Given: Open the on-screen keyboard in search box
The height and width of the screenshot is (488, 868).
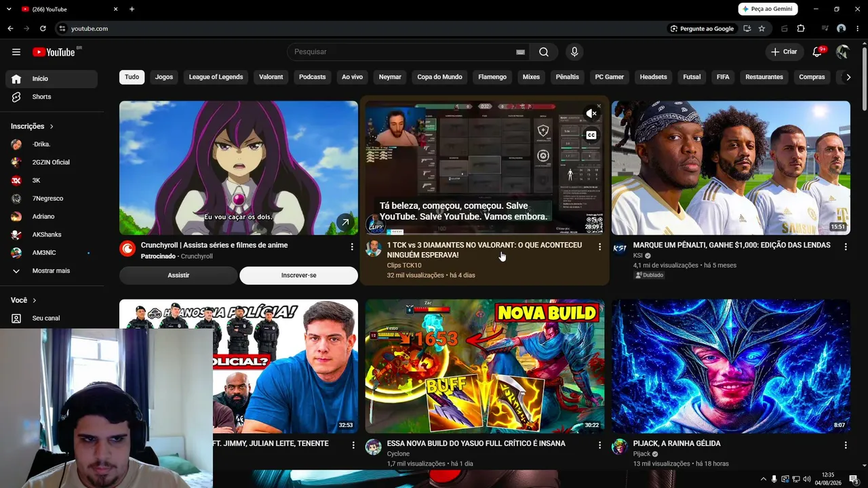Looking at the screenshot, I should tap(520, 52).
